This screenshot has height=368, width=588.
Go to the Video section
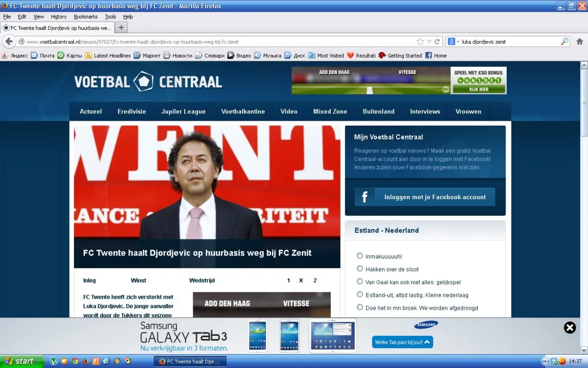[x=289, y=111]
